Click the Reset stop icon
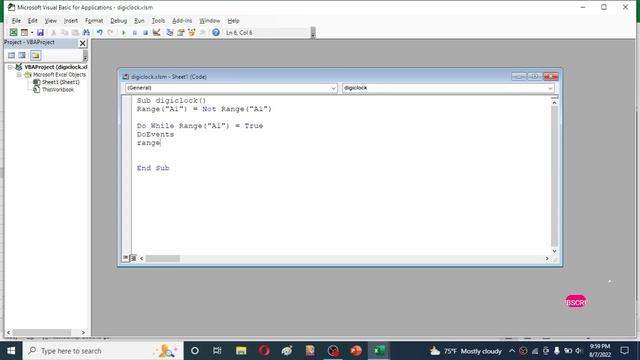The image size is (640, 360). tap(145, 33)
